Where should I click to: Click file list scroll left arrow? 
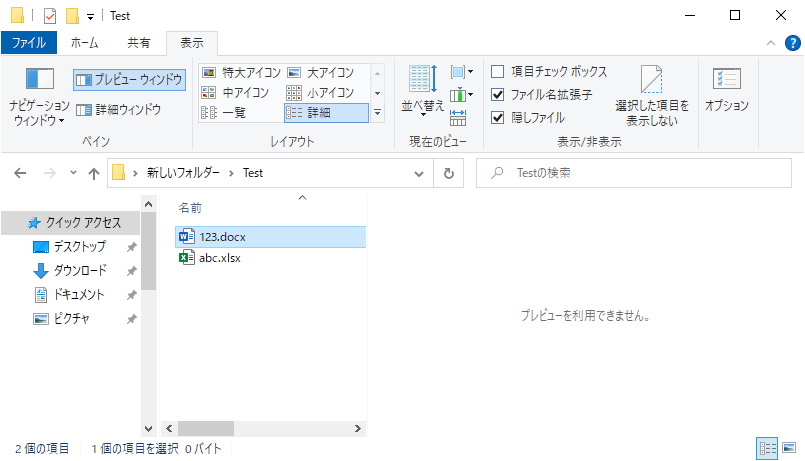click(169, 429)
